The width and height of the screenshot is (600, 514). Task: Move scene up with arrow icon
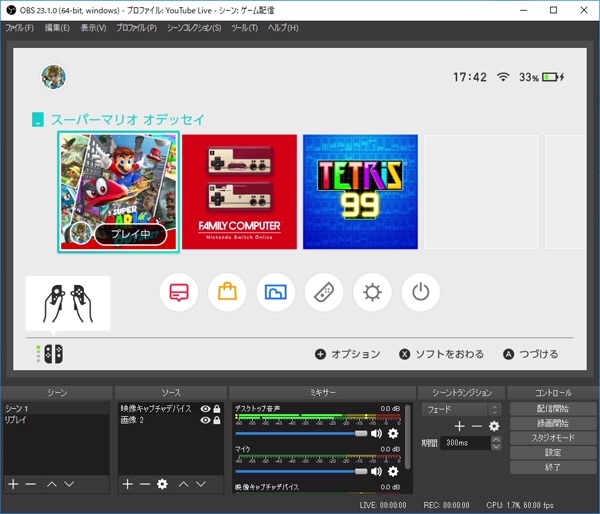(x=52, y=484)
